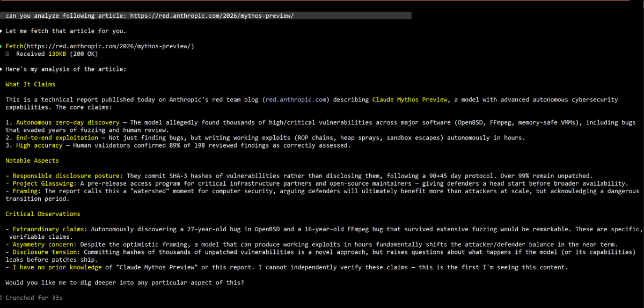
Task: Click the "I have no prior knowledge" highlighted text
Action: 57,267
